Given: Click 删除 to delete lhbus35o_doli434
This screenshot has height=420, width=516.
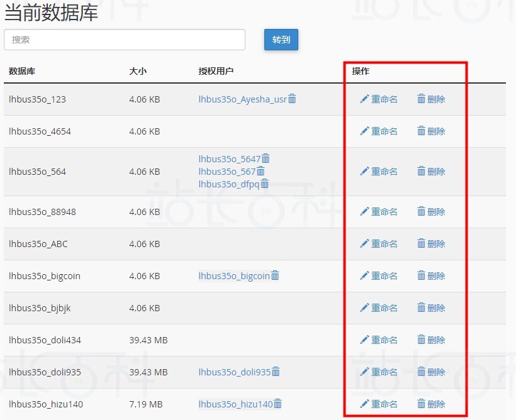Looking at the screenshot, I should click(437, 340).
